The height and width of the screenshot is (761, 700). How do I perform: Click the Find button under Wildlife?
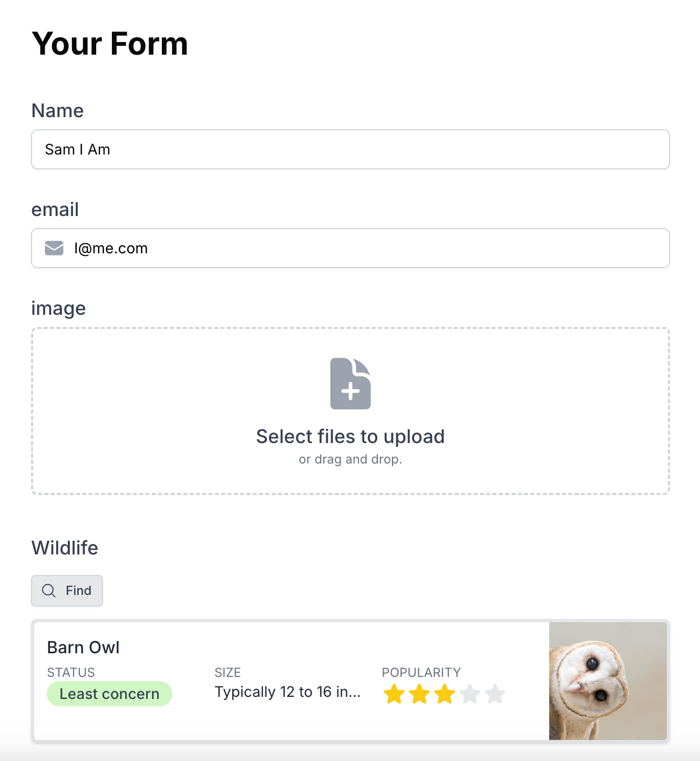tap(67, 591)
